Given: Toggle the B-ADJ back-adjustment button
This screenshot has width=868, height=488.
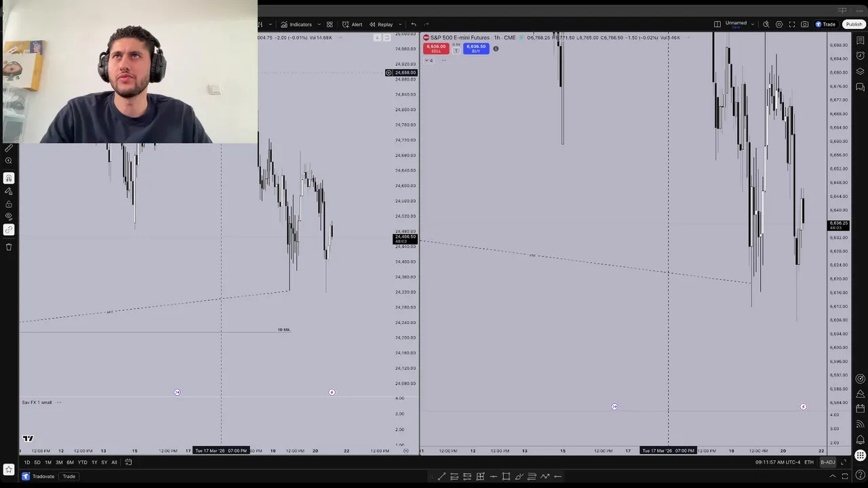Looking at the screenshot, I should click(x=828, y=462).
